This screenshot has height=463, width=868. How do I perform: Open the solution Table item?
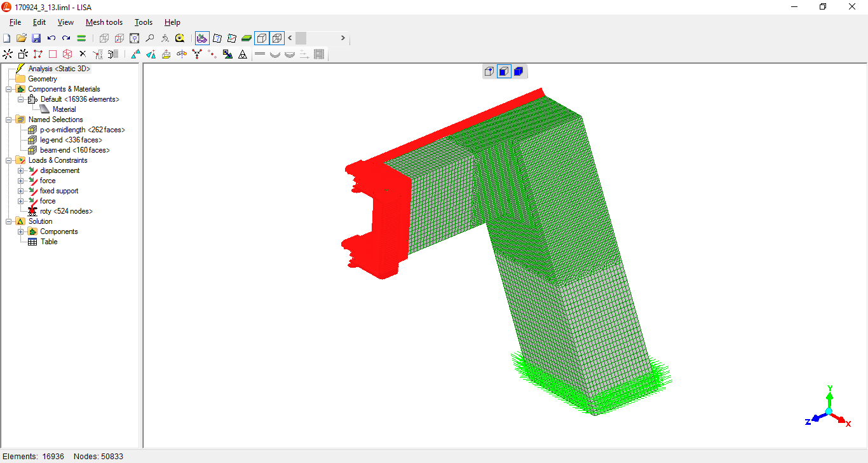coord(49,242)
